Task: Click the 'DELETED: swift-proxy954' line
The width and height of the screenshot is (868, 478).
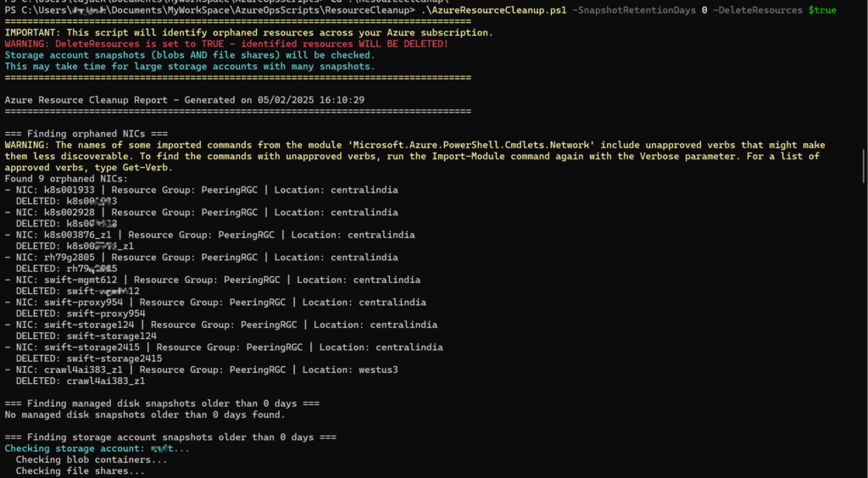Action: click(81, 314)
